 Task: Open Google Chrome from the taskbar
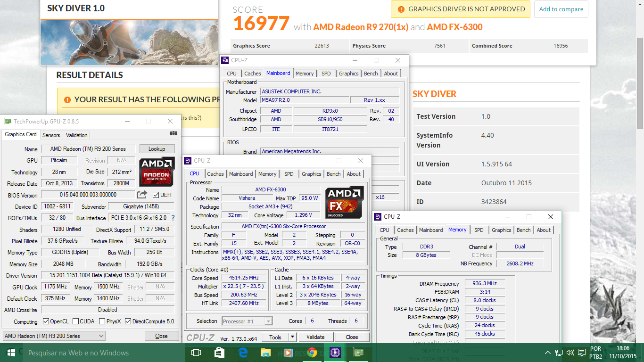click(x=312, y=353)
